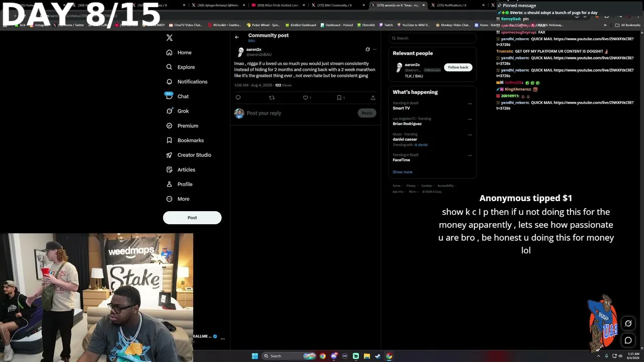This screenshot has width=644, height=362.
Task: Switch to the 'Notifications / X' browser tab
Action: (x=457, y=5)
